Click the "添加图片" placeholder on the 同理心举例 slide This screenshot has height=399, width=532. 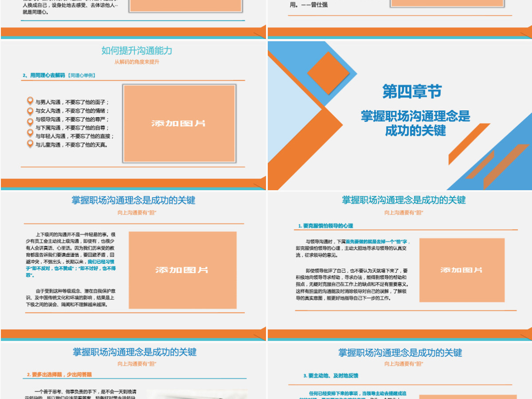[179, 123]
